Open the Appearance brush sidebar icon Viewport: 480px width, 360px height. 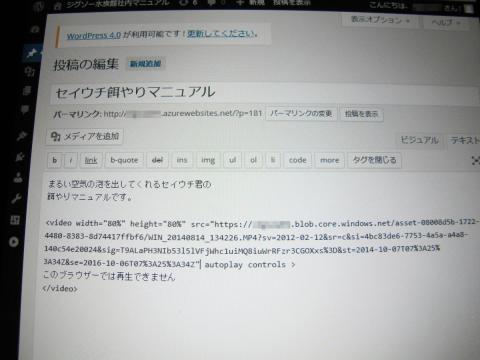point(22,136)
